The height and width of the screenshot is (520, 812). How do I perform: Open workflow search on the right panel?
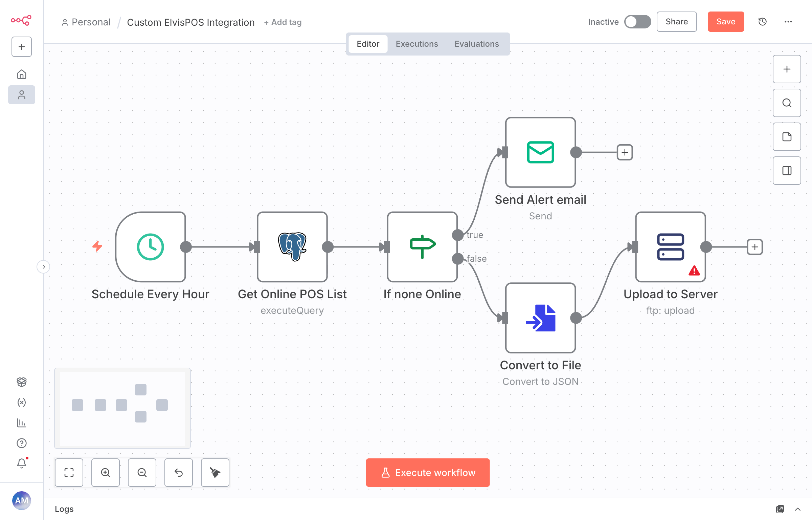pyautogui.click(x=786, y=103)
